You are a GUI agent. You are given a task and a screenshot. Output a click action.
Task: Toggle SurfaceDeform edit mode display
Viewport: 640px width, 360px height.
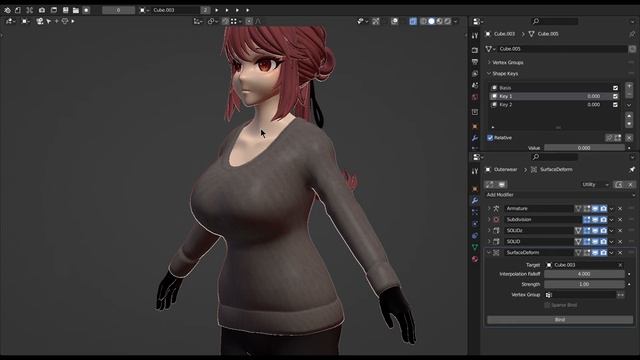[587, 253]
